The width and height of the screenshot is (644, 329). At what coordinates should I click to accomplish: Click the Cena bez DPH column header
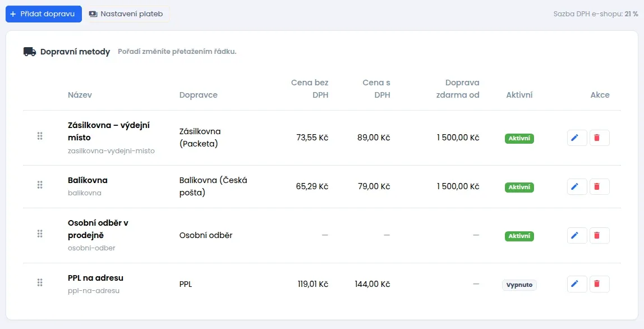click(x=310, y=89)
